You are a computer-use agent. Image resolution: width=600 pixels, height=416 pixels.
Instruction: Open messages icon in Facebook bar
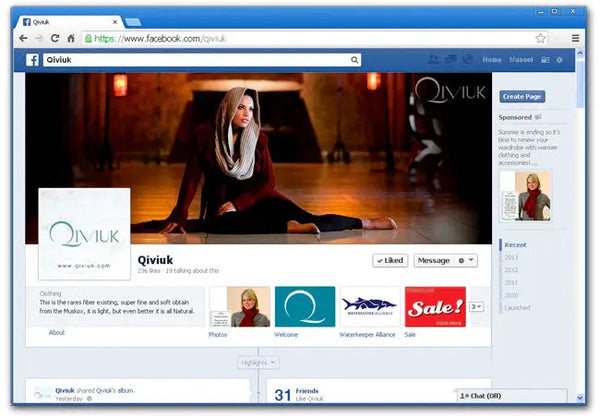coord(451,59)
